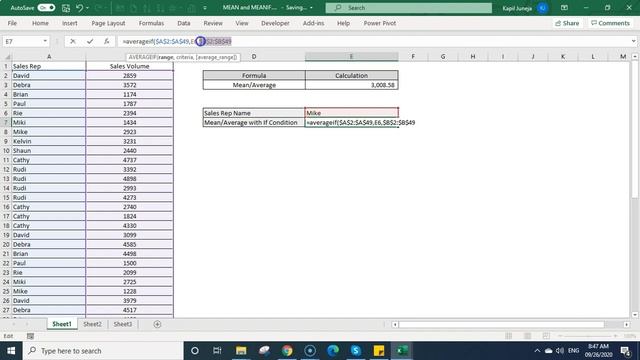
Task: Click the Sales Rep header cell
Action: click(x=49, y=66)
